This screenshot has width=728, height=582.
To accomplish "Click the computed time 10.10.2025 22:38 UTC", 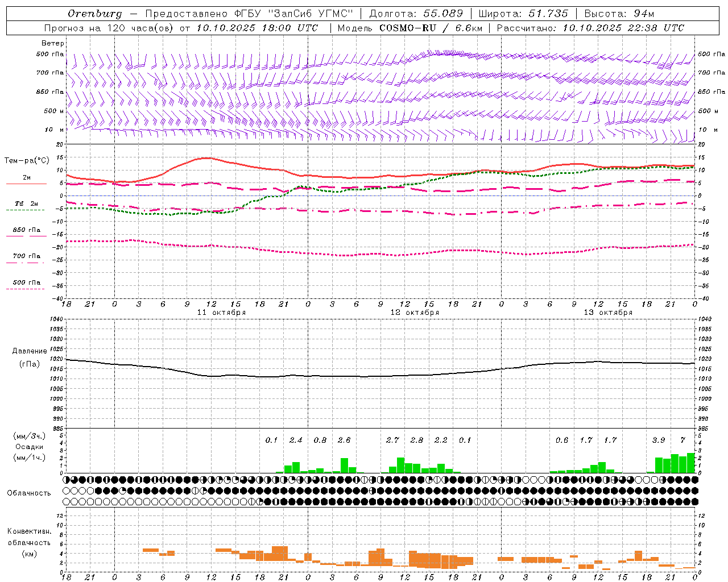I will (x=623, y=28).
